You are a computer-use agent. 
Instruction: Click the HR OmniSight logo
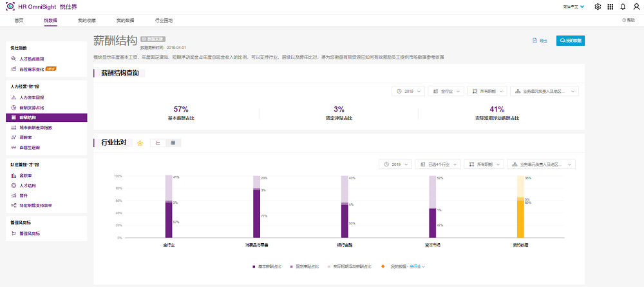10,6
